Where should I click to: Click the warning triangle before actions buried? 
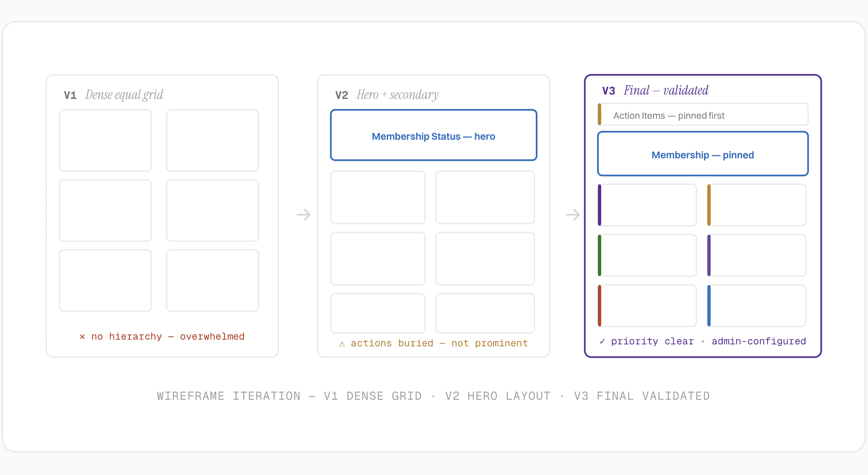pyautogui.click(x=342, y=344)
